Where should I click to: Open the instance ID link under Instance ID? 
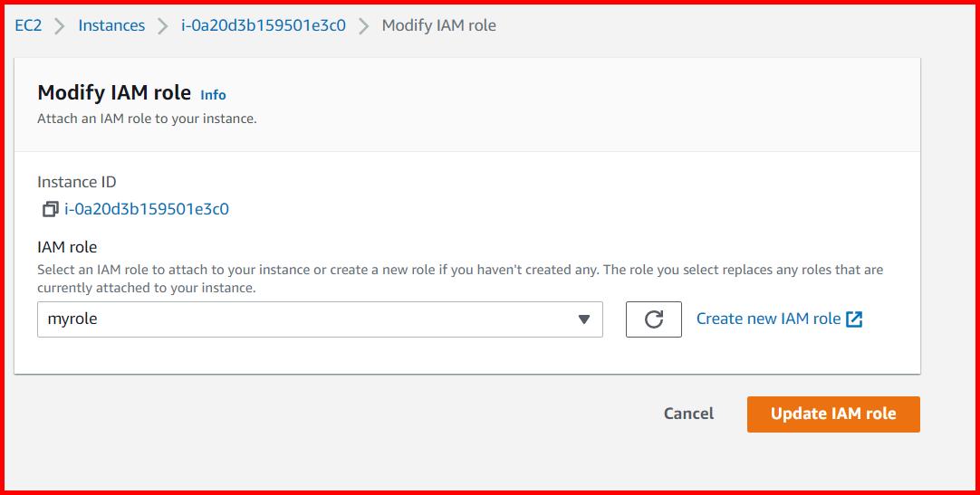(147, 209)
